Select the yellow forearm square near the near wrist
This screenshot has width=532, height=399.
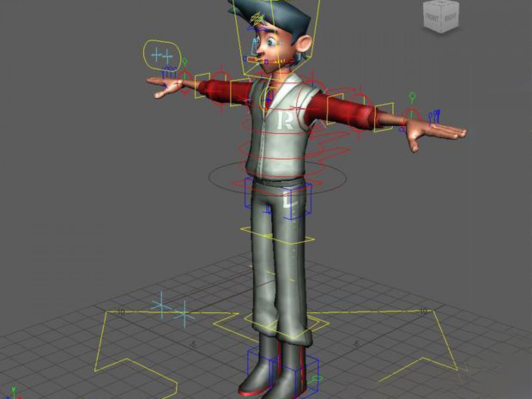(x=384, y=117)
